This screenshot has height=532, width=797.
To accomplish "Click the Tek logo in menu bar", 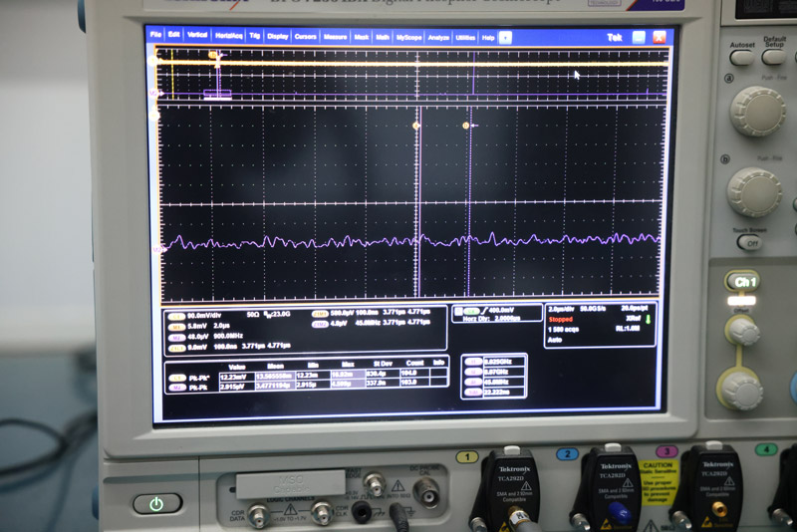I will [x=614, y=38].
